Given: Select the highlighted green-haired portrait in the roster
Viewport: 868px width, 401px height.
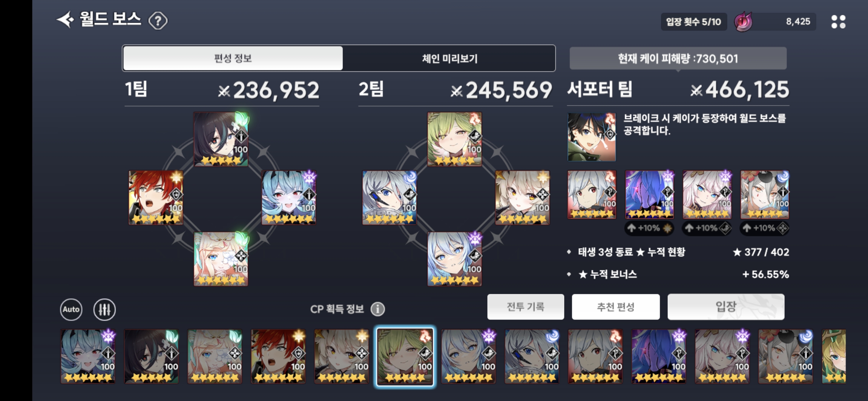Looking at the screenshot, I should coord(405,356).
